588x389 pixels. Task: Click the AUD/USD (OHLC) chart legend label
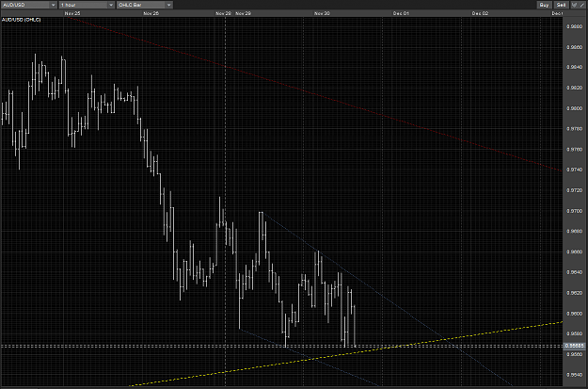tap(21, 19)
